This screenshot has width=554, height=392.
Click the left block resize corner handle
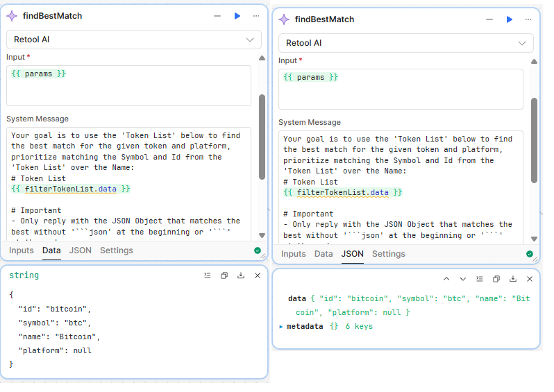(x=263, y=256)
